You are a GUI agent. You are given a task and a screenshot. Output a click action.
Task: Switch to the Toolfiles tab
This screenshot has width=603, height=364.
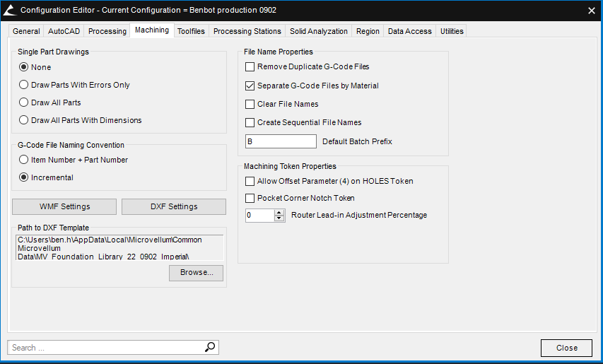(191, 31)
